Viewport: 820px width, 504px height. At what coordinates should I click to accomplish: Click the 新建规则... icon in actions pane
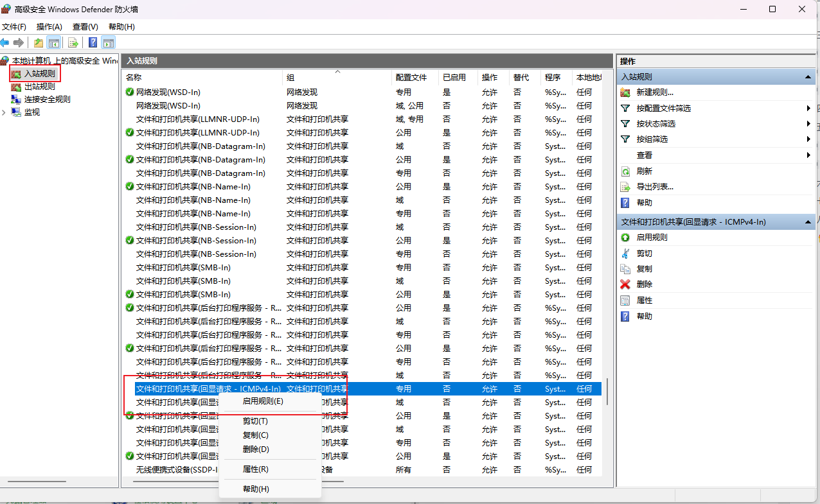tap(625, 92)
